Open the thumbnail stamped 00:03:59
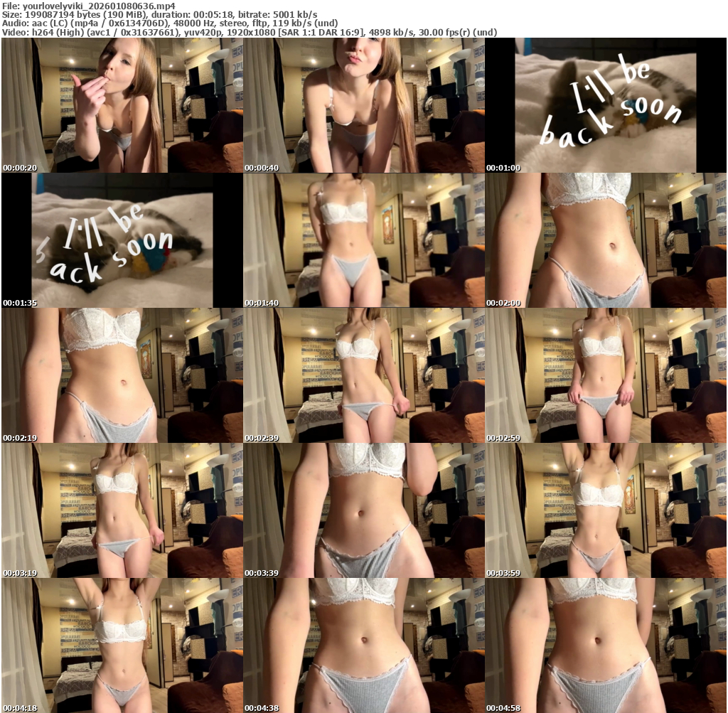The image size is (728, 713). point(606,510)
